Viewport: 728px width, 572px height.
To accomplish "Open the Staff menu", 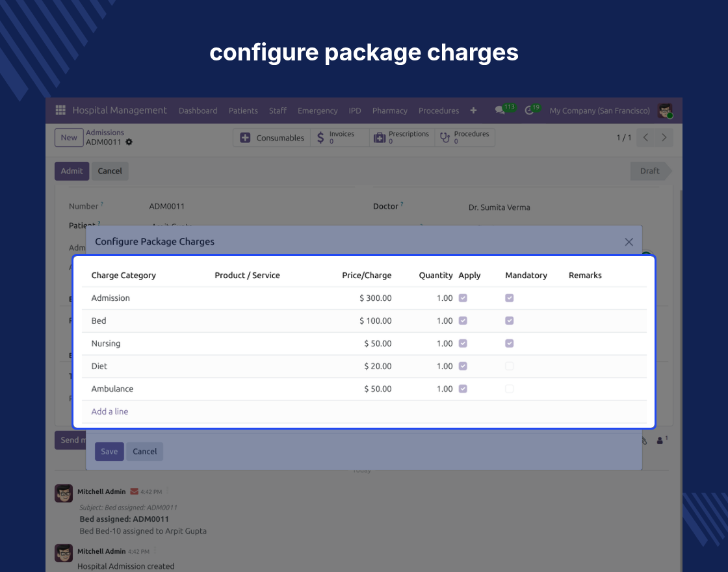I will [278, 110].
